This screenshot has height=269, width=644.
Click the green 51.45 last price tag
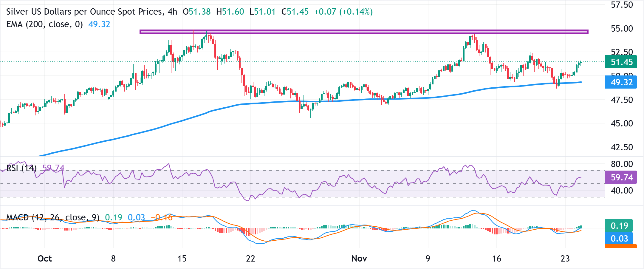pyautogui.click(x=621, y=62)
